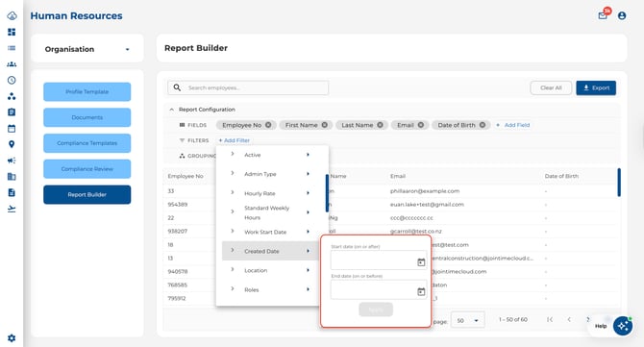
Task: Remove the Date of Birth field chip
Action: coord(483,125)
